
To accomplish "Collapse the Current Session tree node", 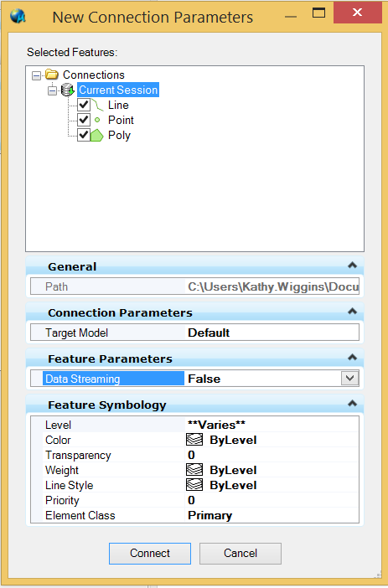I will point(52,90).
